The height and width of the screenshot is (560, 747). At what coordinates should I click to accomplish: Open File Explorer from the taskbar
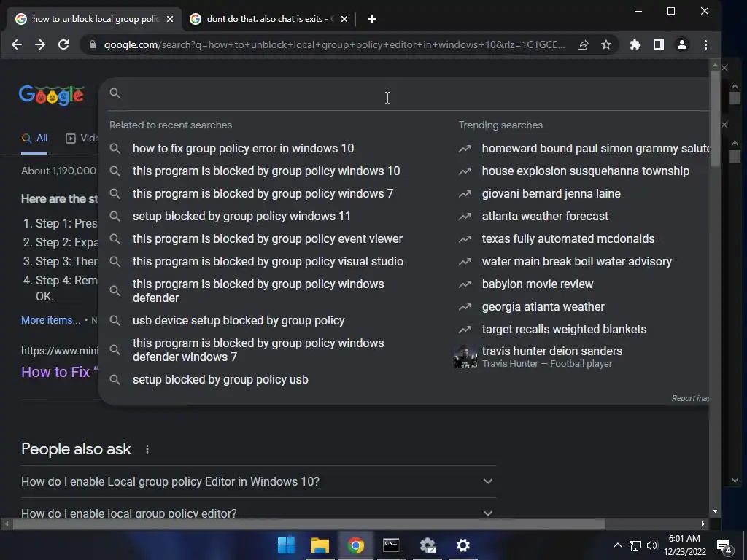click(x=320, y=545)
